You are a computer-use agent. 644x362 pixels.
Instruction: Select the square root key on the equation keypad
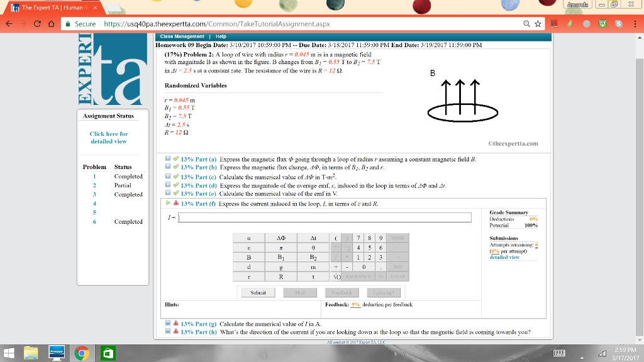point(336,275)
